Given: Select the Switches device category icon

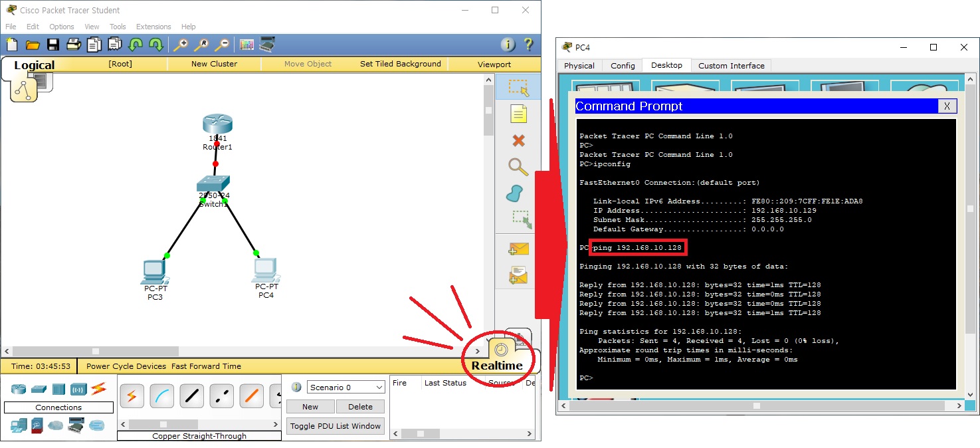Looking at the screenshot, I should pyautogui.click(x=39, y=389).
